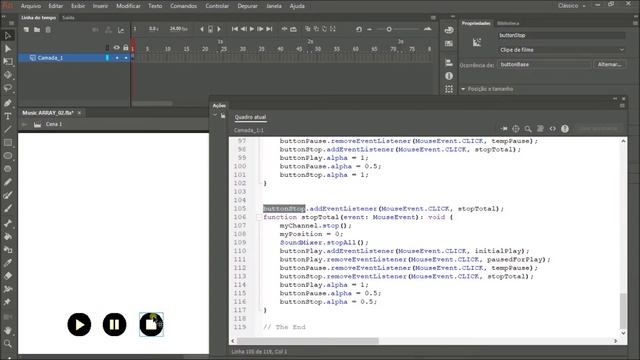This screenshot has height=360, width=640.
Task: Open Clipe de filme type dropdown
Action: [562, 50]
